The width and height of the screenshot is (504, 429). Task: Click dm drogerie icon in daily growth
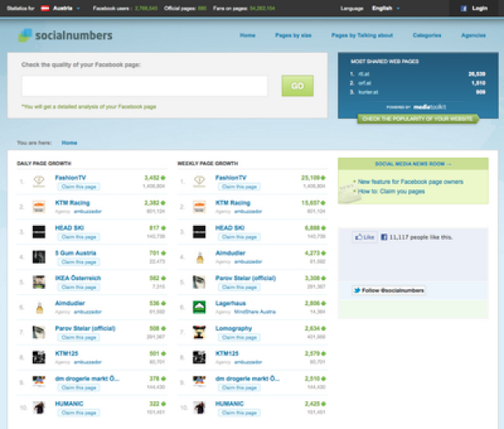pyautogui.click(x=39, y=382)
